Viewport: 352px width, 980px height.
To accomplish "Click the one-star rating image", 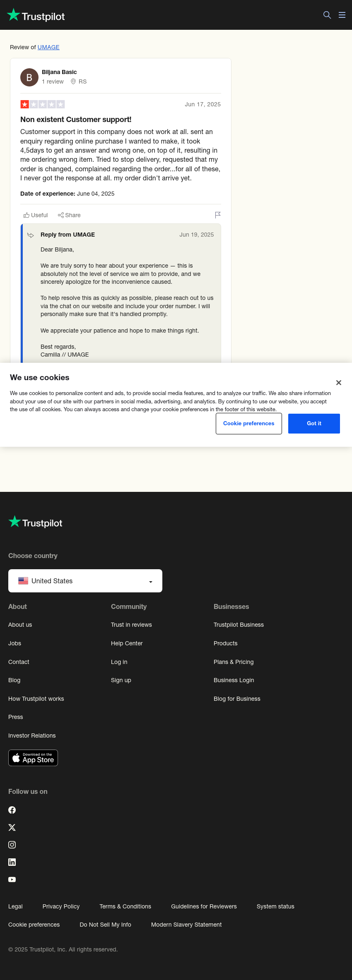I will (x=43, y=104).
